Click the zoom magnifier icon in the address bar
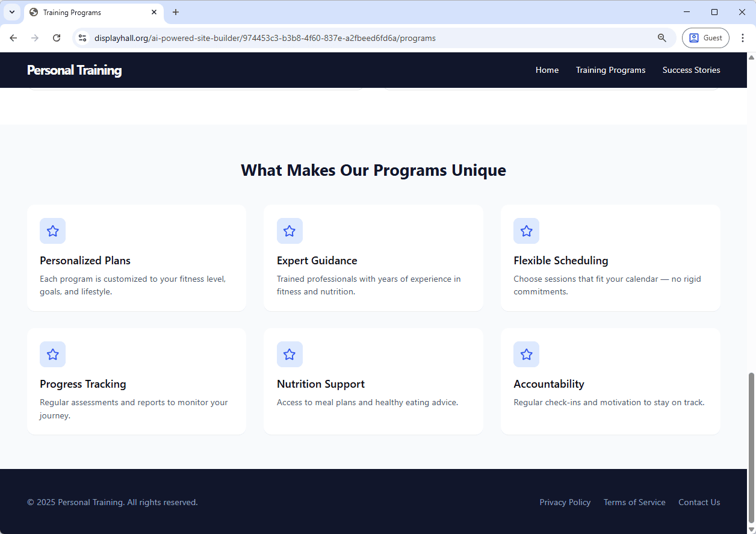 point(662,37)
